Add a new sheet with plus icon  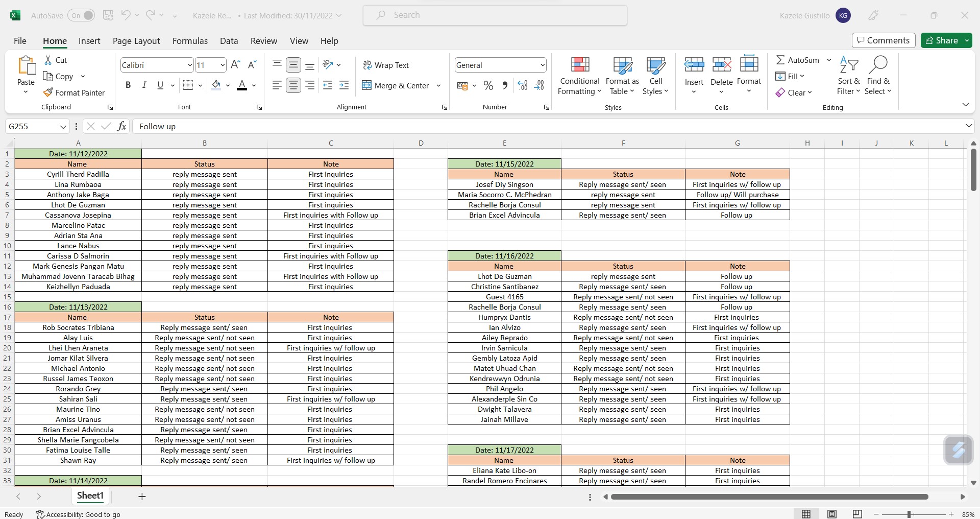[142, 496]
